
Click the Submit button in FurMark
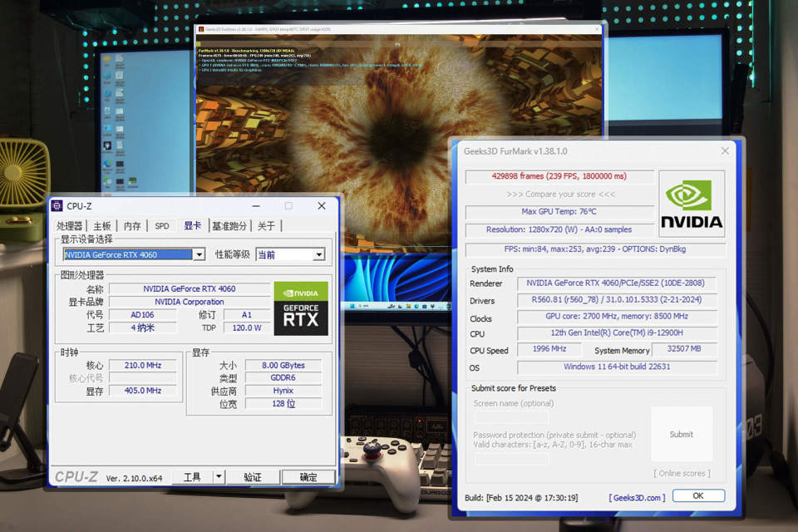(682, 434)
